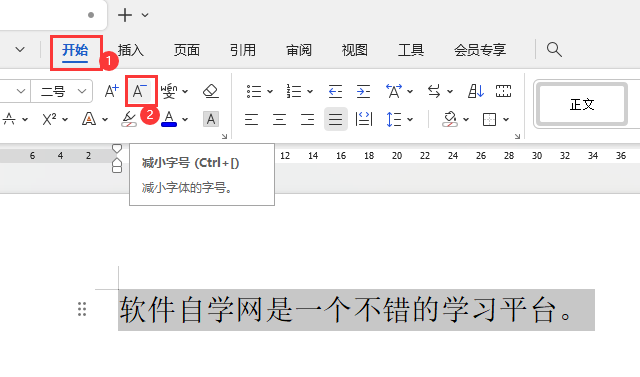Click the phonetic guide icon

(x=169, y=91)
